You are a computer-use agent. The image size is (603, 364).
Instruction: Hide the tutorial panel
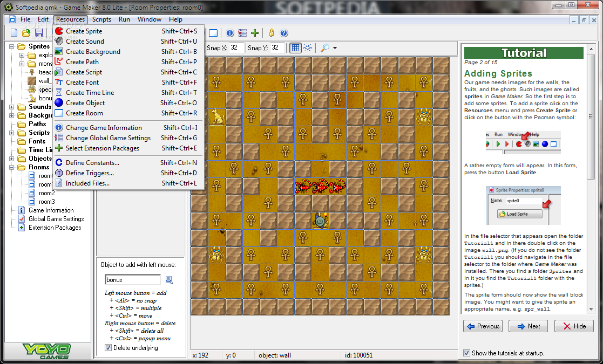tap(574, 326)
